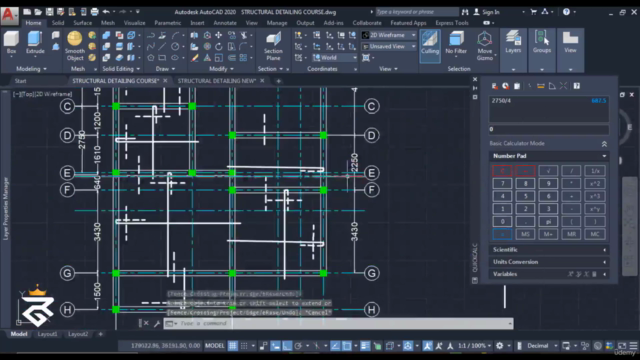
Task: Click the Smooth Object mesh tool
Action: [x=75, y=46]
